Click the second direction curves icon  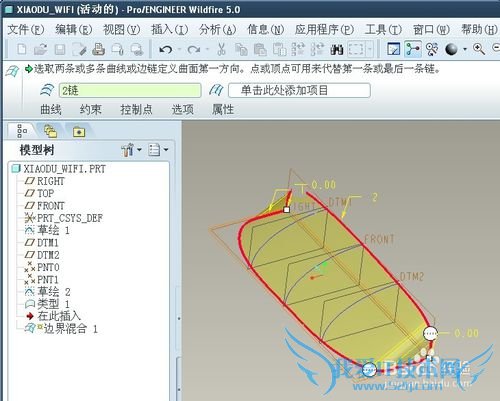pos(216,90)
